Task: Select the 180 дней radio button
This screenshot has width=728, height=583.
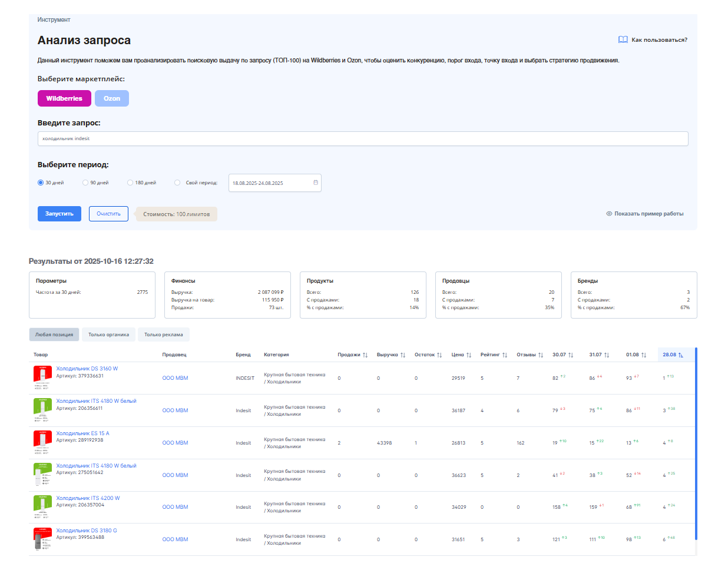Action: [x=130, y=183]
